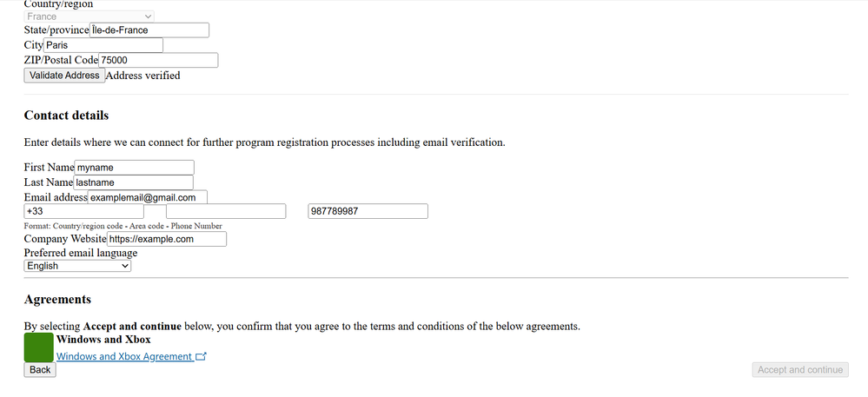Click the City field containing Paris

pos(103,45)
